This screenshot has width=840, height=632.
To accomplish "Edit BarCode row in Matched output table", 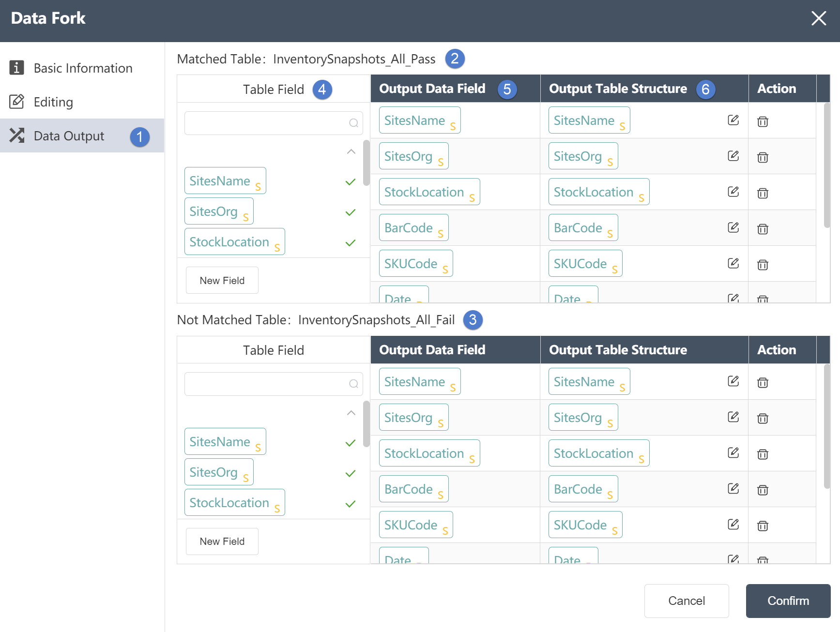I will click(733, 227).
